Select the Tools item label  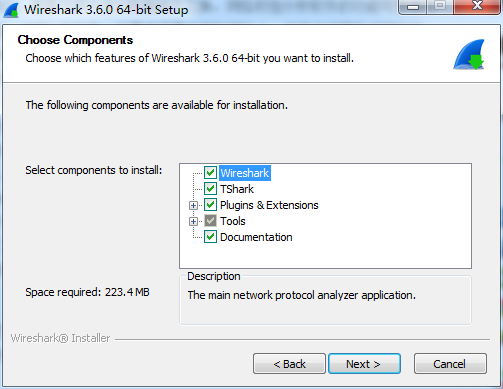[x=233, y=221]
